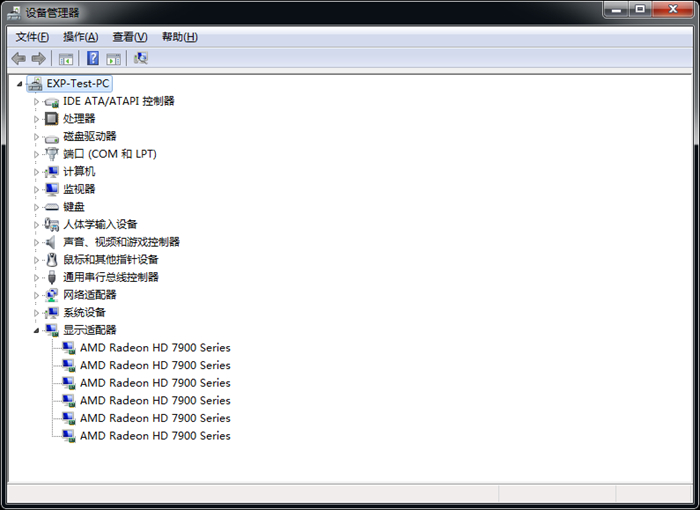Open the 查看(V) menu
700x510 pixels.
click(x=130, y=37)
